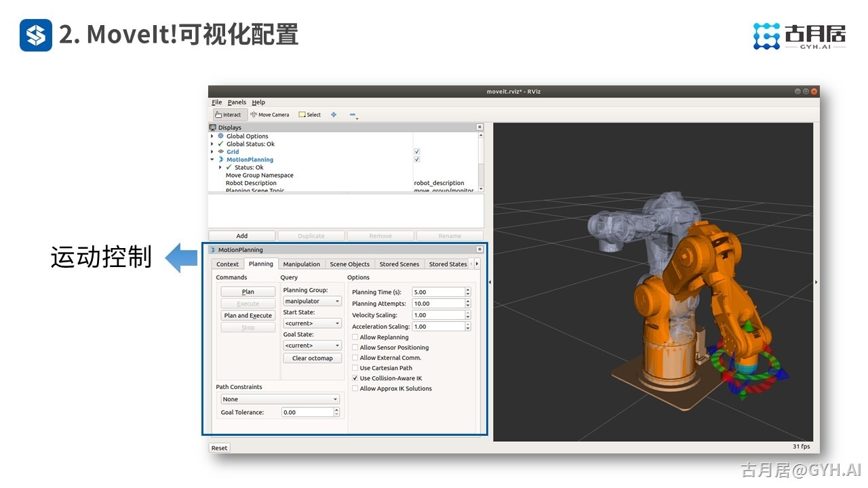
Task: Click the Reset button
Action: [x=219, y=447]
